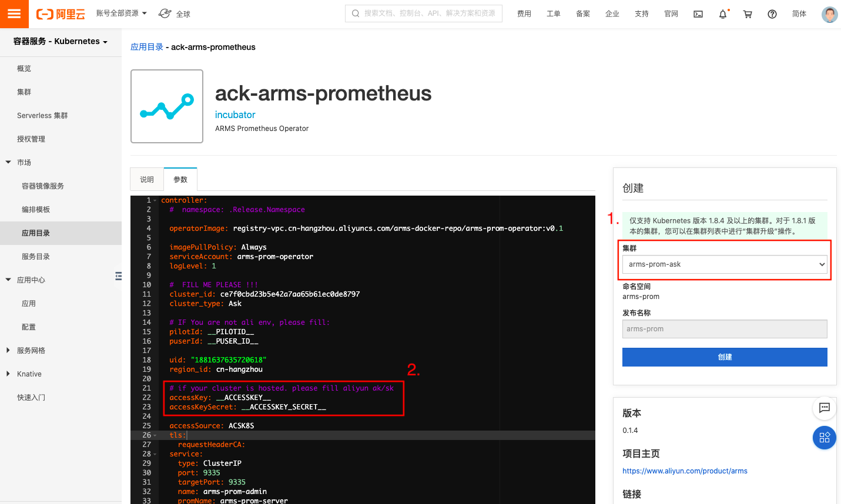Image resolution: width=841 pixels, height=504 pixels.
Task: Select 应用目录 in sidebar
Action: click(x=61, y=233)
